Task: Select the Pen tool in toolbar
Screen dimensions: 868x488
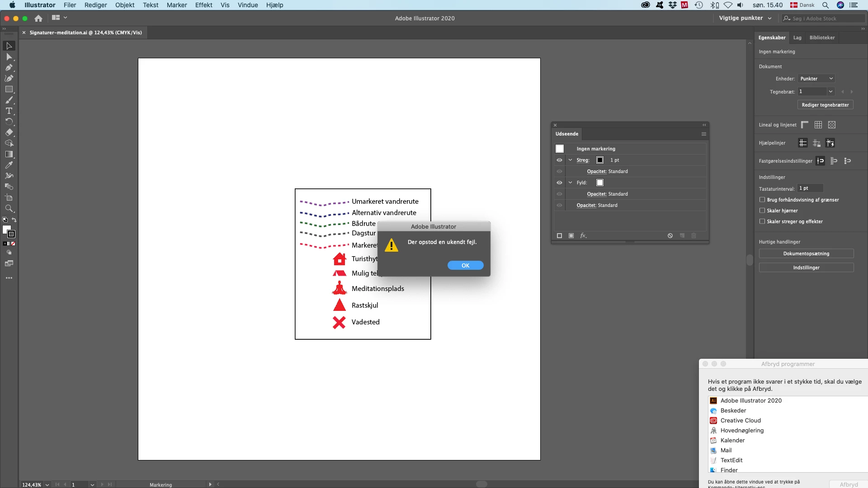Action: tap(9, 68)
